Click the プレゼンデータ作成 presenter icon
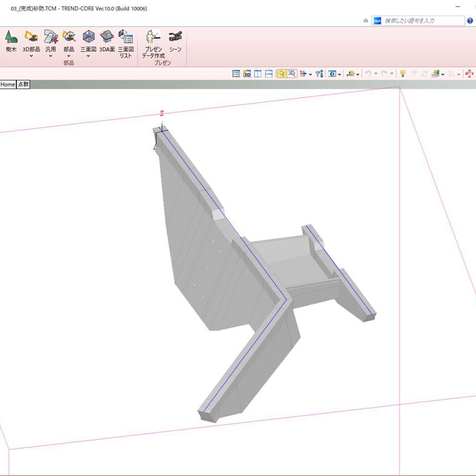The width and height of the screenshot is (476, 476). pyautogui.click(x=153, y=38)
